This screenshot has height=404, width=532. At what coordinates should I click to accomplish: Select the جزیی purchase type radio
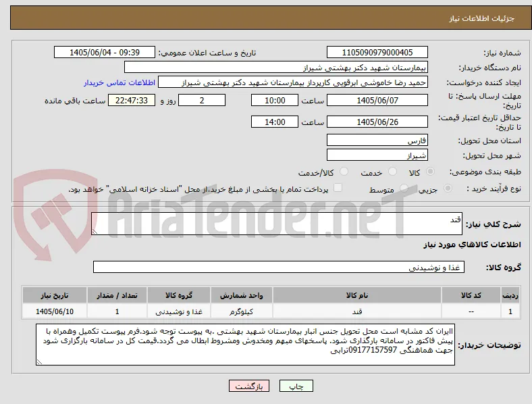click(448, 188)
